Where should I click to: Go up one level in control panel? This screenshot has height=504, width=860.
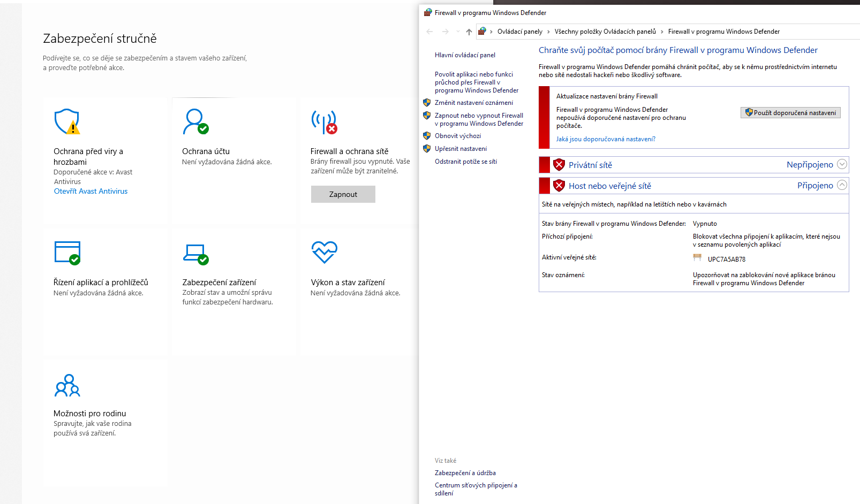pos(469,32)
